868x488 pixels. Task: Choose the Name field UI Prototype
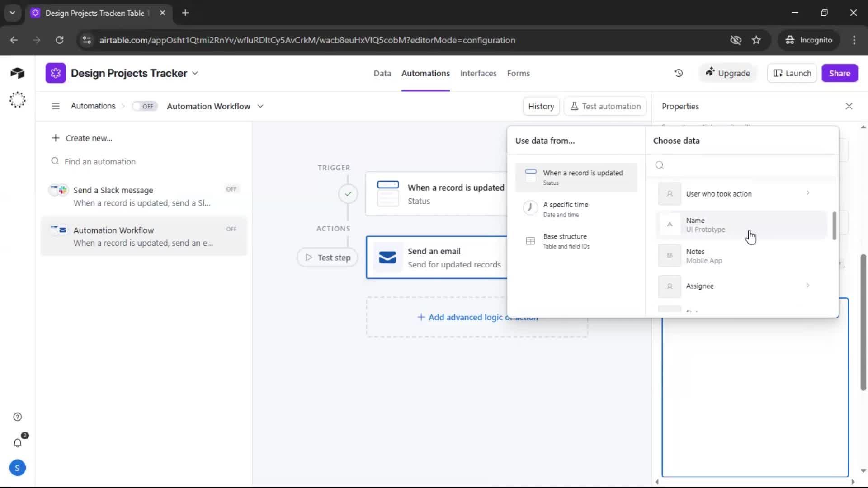[741, 225]
